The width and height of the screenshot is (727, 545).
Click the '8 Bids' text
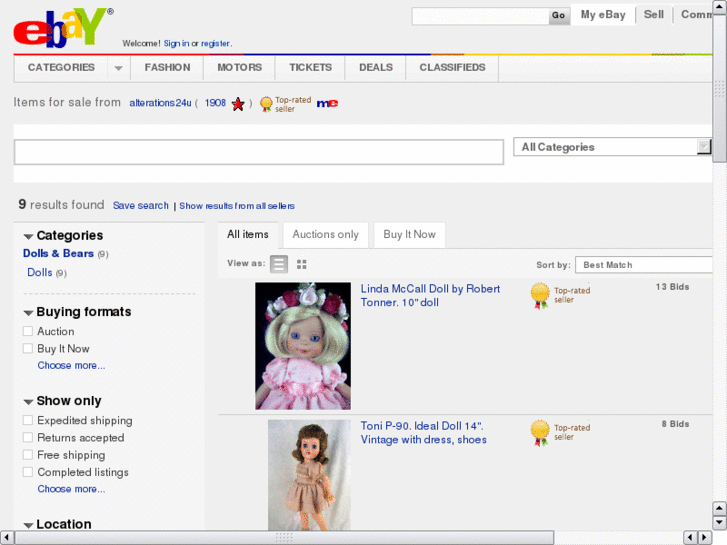pyautogui.click(x=675, y=424)
